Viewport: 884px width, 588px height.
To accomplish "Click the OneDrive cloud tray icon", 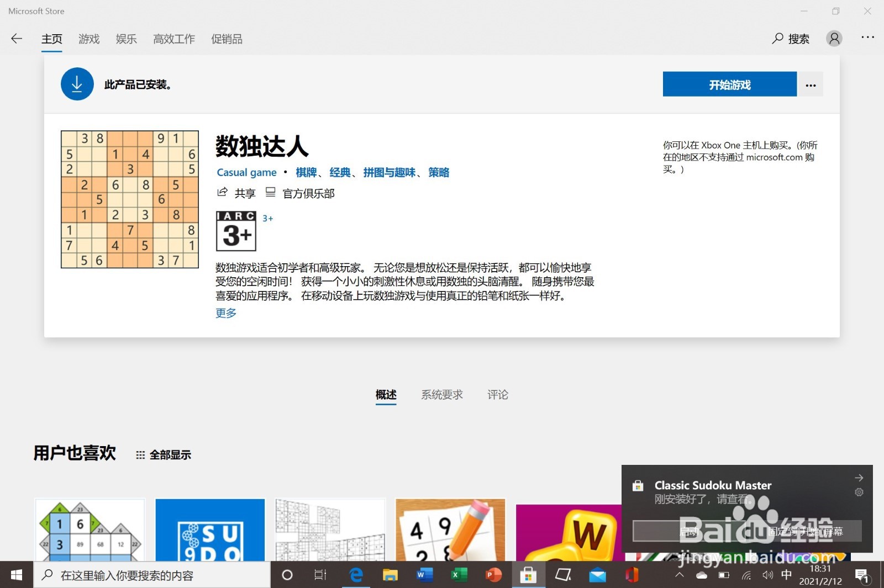I will [702, 575].
